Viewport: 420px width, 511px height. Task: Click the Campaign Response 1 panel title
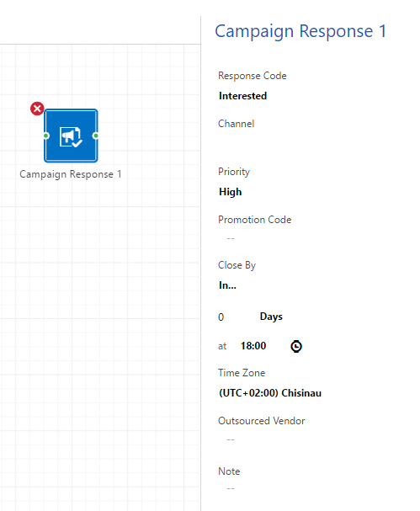[x=300, y=32]
